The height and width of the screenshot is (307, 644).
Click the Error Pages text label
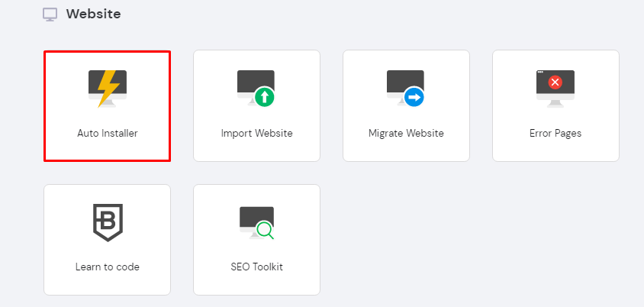coord(555,133)
